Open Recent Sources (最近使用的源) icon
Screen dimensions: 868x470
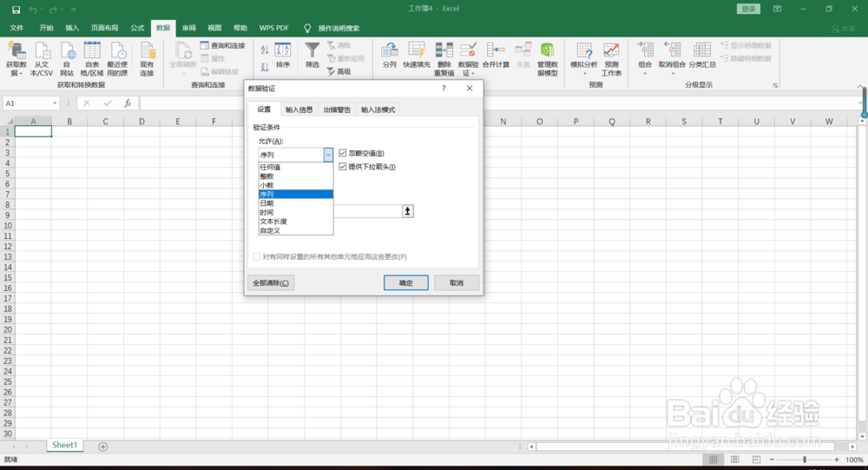[x=118, y=51]
